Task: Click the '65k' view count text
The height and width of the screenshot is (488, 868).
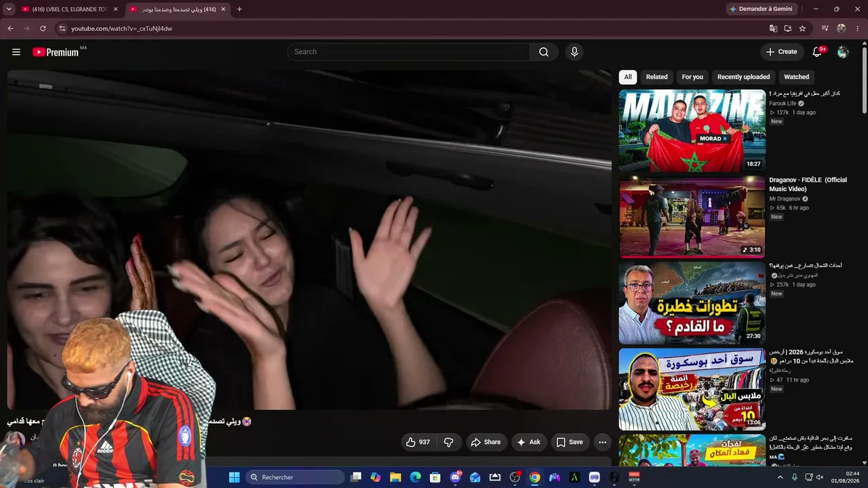Action: click(x=781, y=208)
